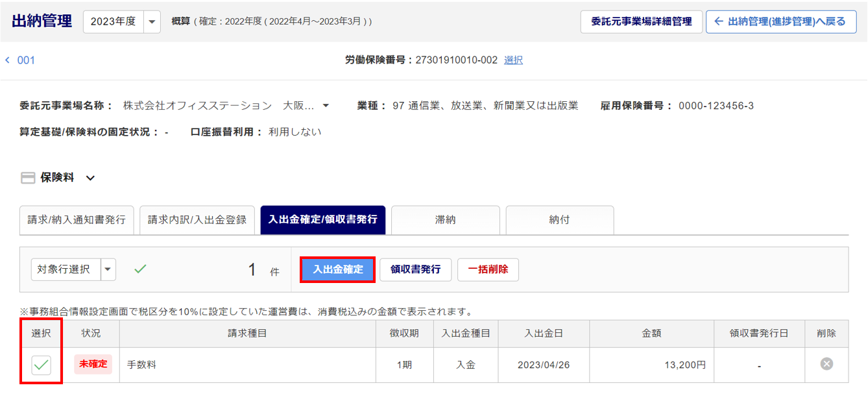The height and width of the screenshot is (394, 868).
Task: Open the 滞納 tab
Action: pyautogui.click(x=445, y=220)
